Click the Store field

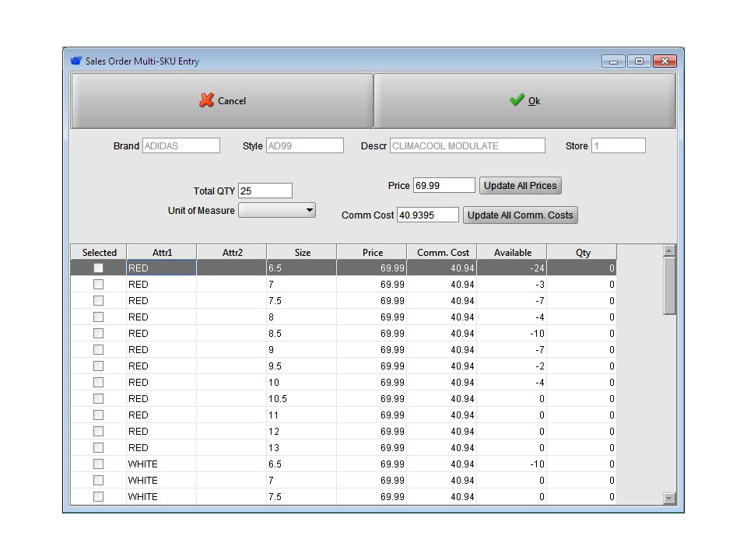tap(619, 145)
